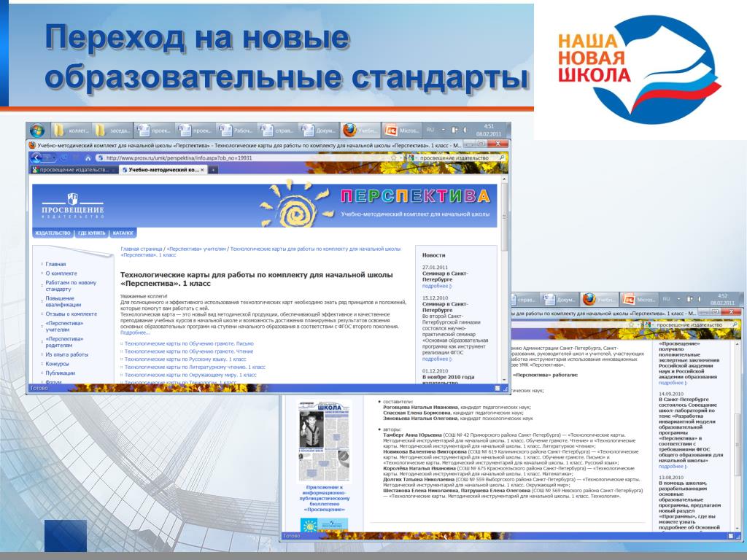The width and height of the screenshot is (747, 560).
Task: Click RU language indicator in lower taskbar
Action: (x=667, y=299)
